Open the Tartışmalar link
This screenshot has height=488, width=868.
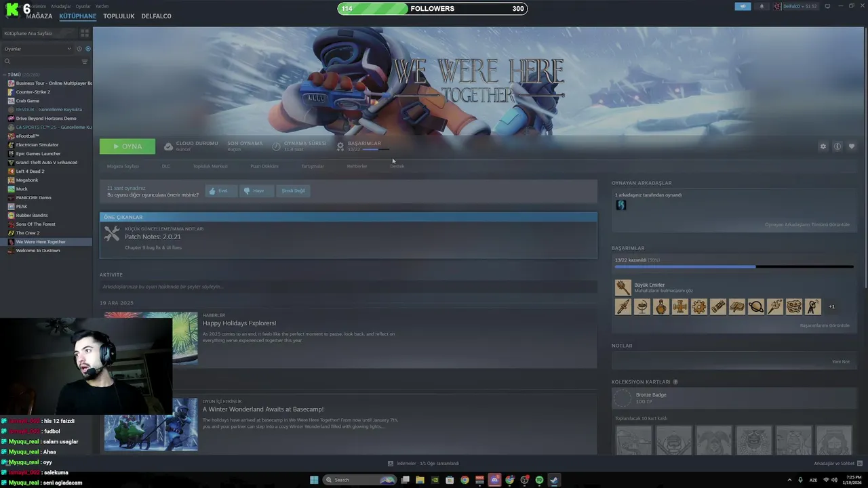[313, 166]
